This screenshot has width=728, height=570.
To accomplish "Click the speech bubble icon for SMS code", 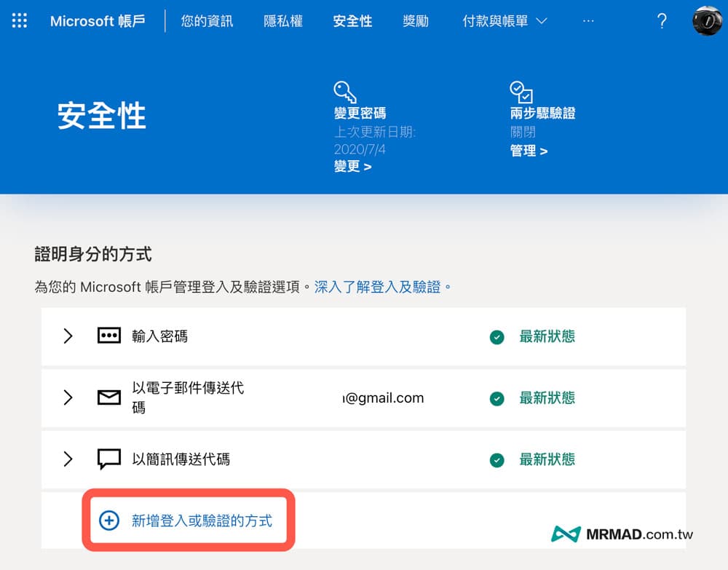I will (x=109, y=459).
